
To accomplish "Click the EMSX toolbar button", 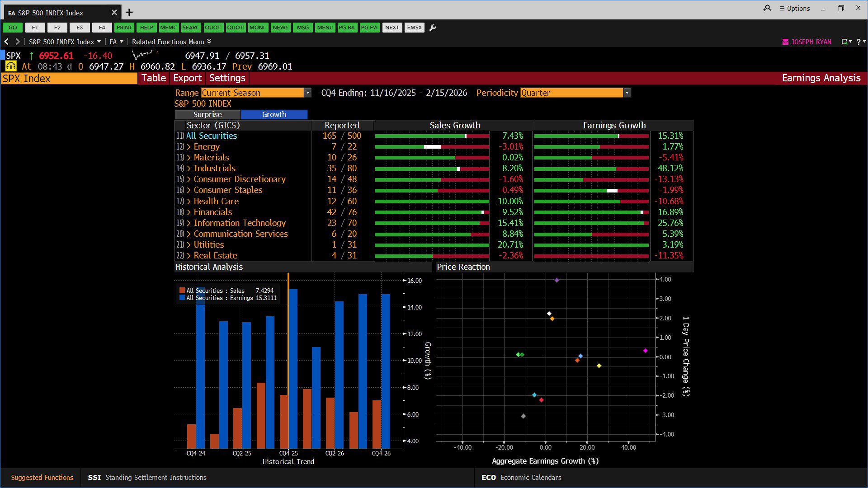I will [414, 28].
